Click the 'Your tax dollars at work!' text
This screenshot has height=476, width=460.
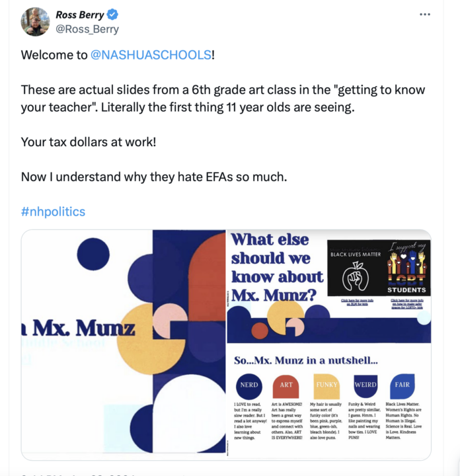pyautogui.click(x=89, y=142)
